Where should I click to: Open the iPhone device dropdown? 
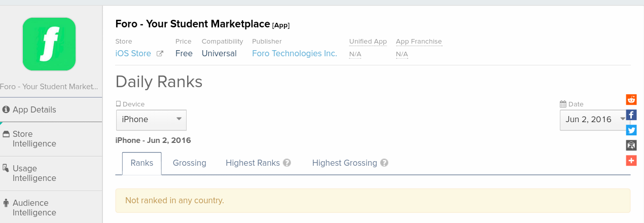(x=151, y=120)
